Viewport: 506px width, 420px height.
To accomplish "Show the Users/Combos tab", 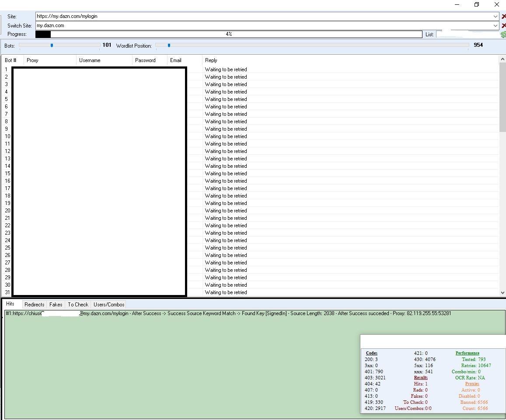I will pos(109,305).
